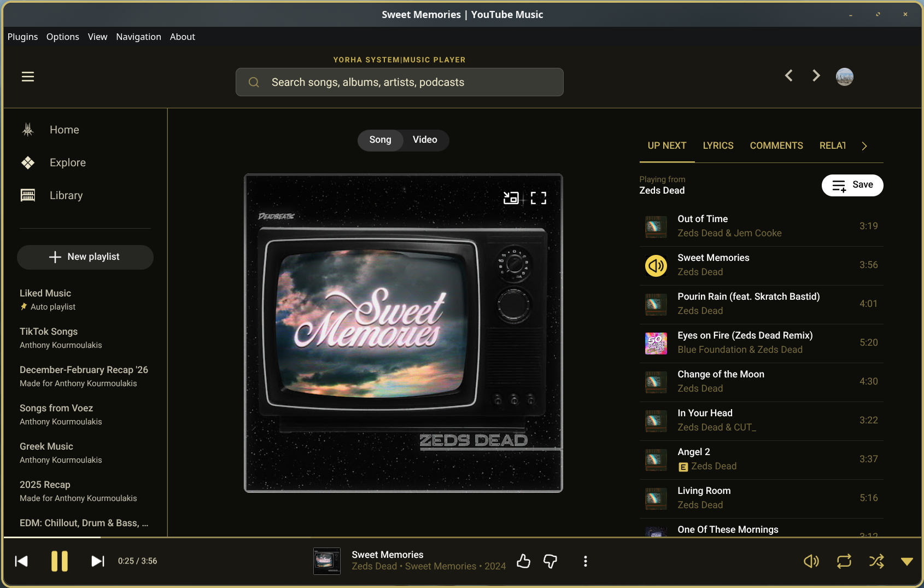Play Living Room from the queue
The height and width of the screenshot is (588, 924).
click(x=762, y=499)
